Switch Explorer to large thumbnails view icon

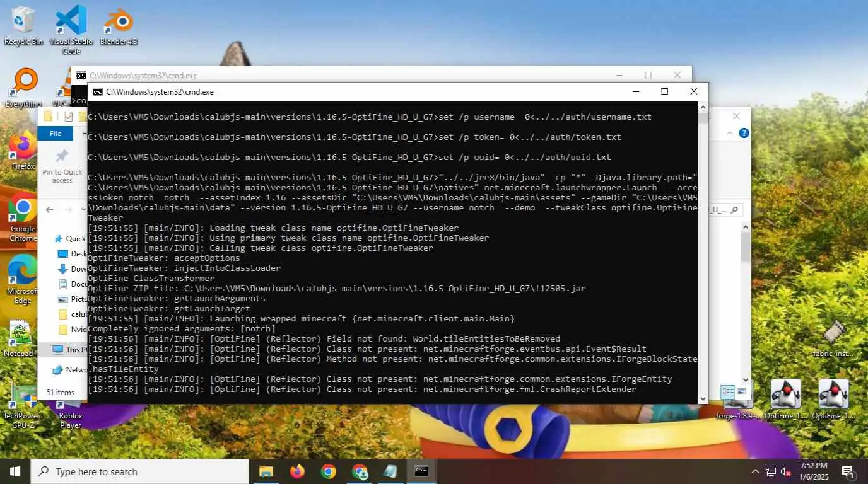(741, 392)
